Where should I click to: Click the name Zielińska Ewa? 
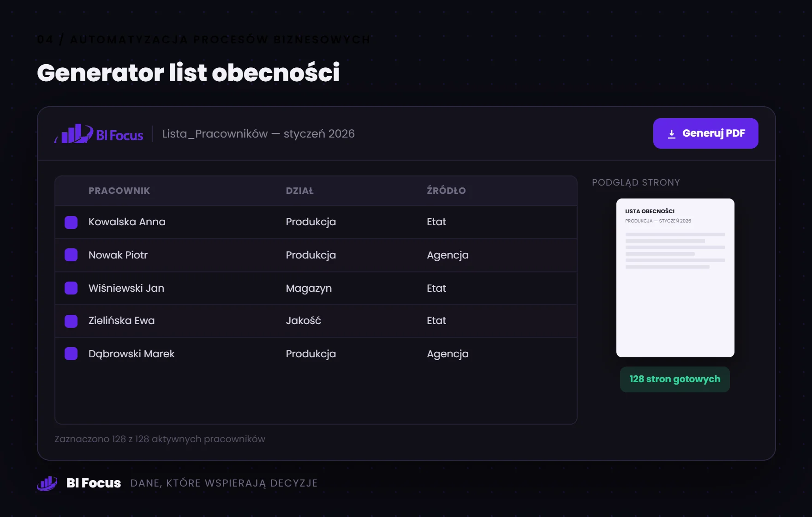click(x=121, y=321)
